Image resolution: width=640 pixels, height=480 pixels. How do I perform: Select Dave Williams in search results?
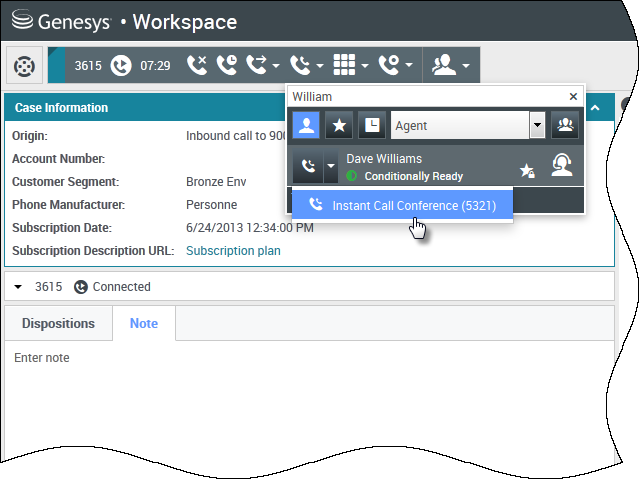[x=436, y=166]
